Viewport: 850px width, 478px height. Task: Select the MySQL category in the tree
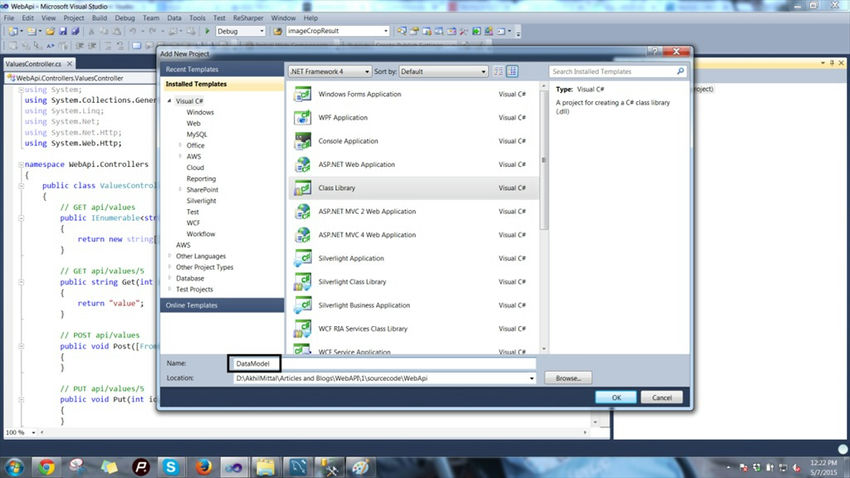(x=197, y=134)
